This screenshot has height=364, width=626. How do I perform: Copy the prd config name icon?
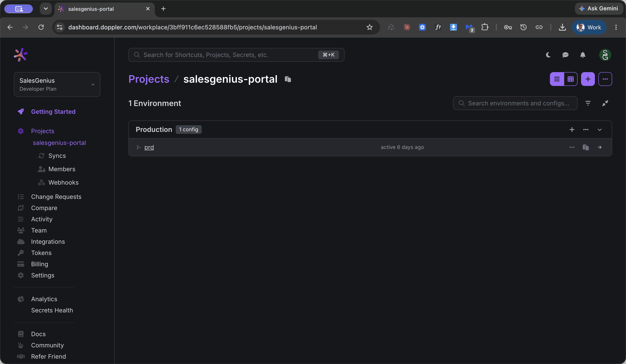586,147
